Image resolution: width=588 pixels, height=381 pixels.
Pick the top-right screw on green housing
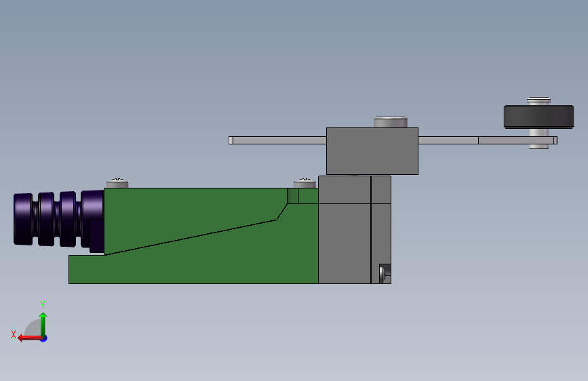[x=305, y=183]
